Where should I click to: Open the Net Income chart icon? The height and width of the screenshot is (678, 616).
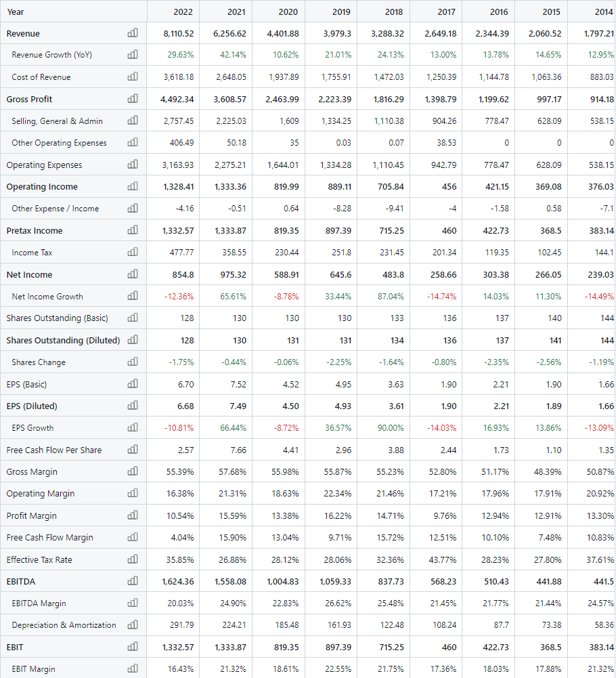[133, 274]
